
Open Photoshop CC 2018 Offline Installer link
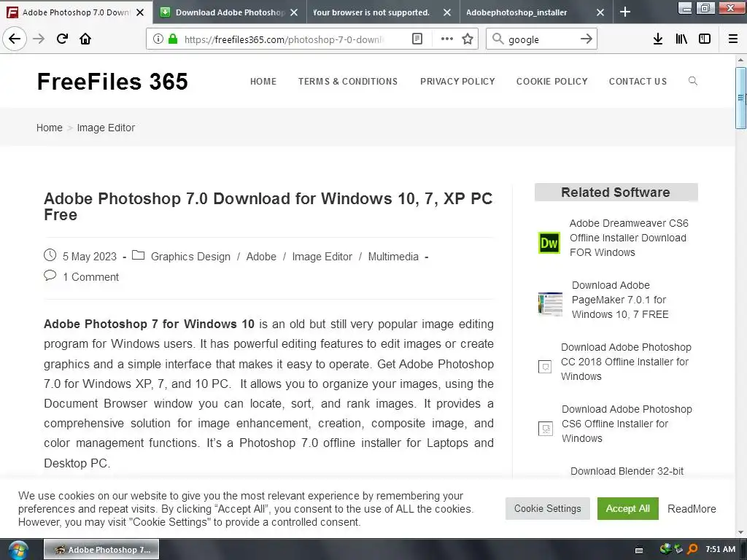(626, 362)
